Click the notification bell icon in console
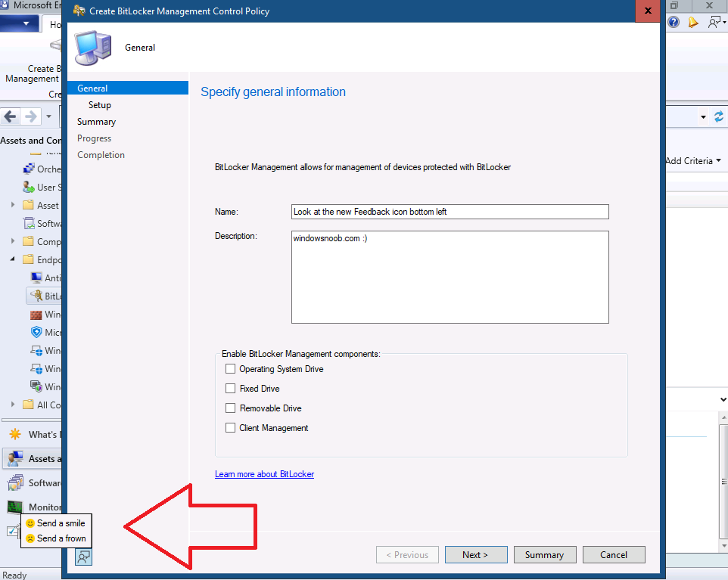This screenshot has width=728, height=580. tap(693, 22)
